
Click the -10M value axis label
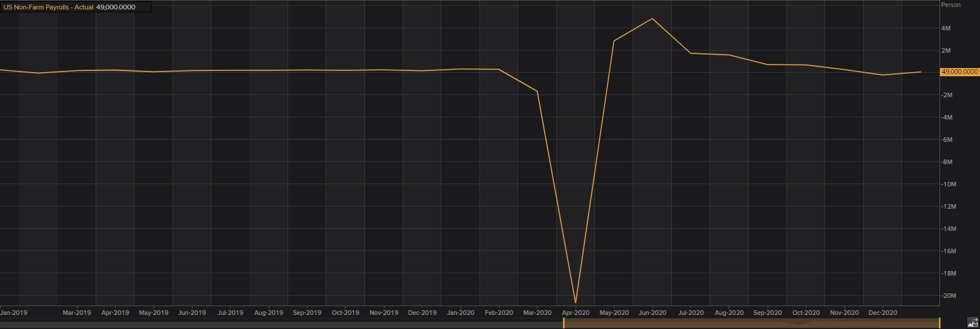click(x=949, y=184)
